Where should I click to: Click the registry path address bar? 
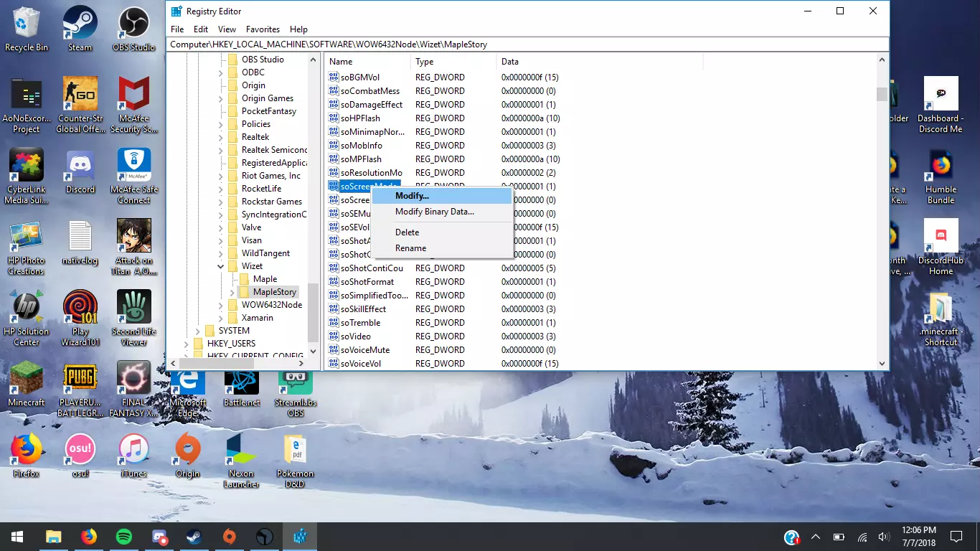[x=527, y=44]
